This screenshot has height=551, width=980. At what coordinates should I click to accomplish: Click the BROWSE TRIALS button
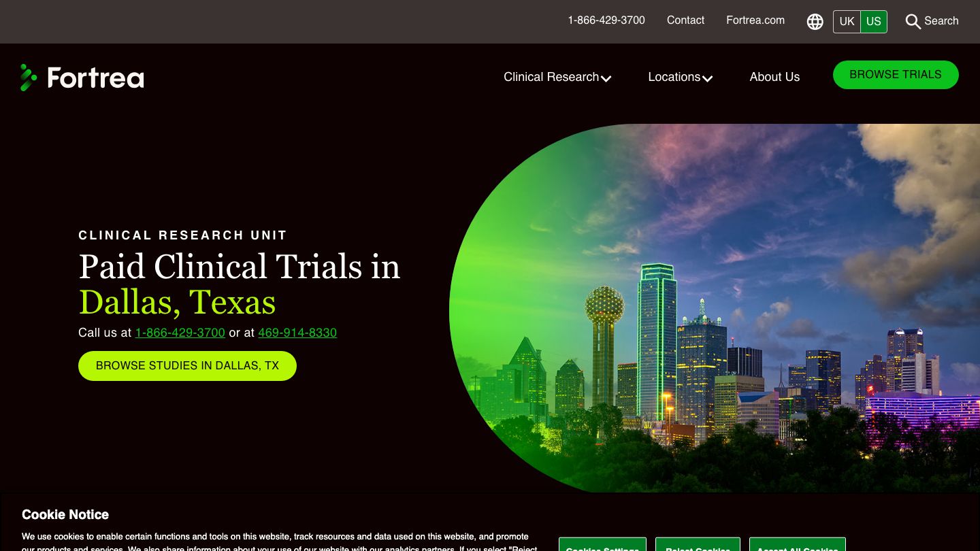(x=896, y=75)
